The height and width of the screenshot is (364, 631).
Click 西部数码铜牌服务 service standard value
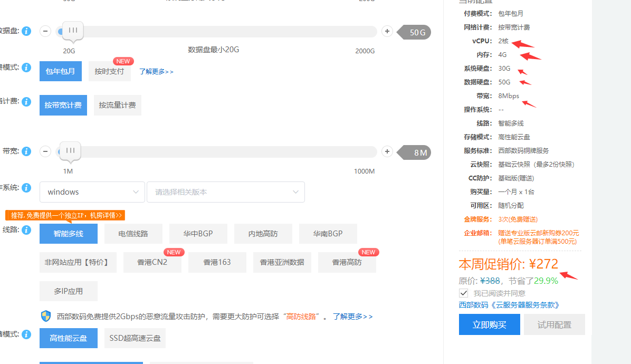[x=523, y=150]
